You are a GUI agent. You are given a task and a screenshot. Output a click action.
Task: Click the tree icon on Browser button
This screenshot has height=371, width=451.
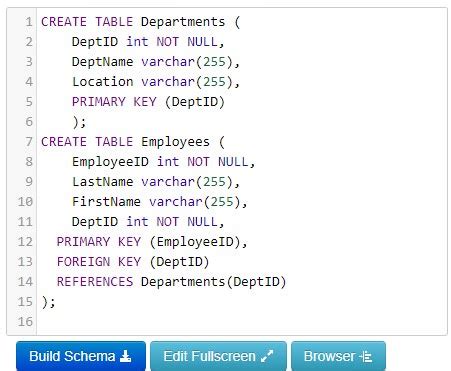[x=366, y=357]
